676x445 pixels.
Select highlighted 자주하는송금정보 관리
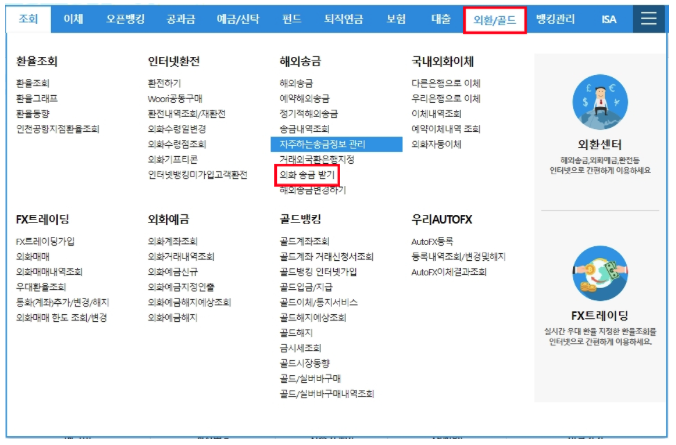[x=336, y=144]
